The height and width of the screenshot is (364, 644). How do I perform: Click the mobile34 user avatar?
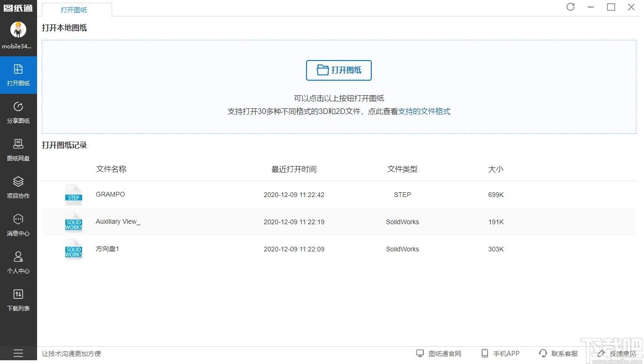[18, 30]
